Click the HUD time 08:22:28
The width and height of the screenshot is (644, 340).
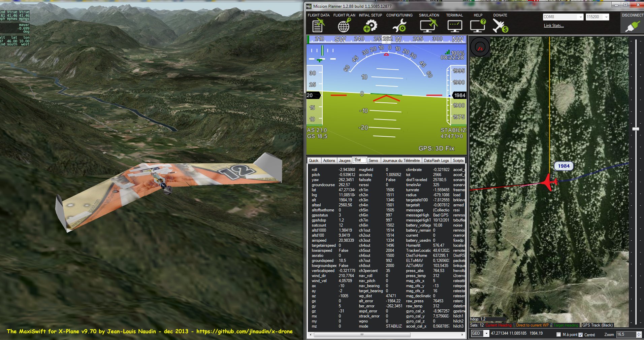click(x=452, y=58)
